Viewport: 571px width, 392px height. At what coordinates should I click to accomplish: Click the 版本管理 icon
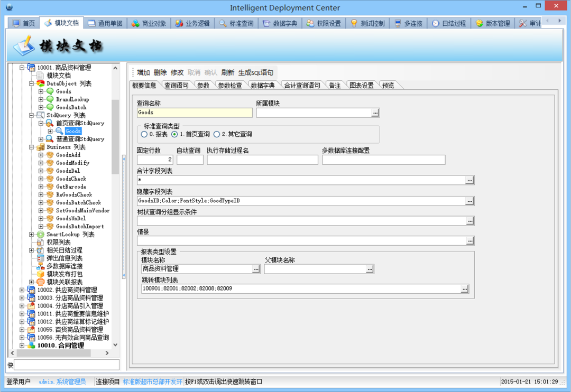479,23
